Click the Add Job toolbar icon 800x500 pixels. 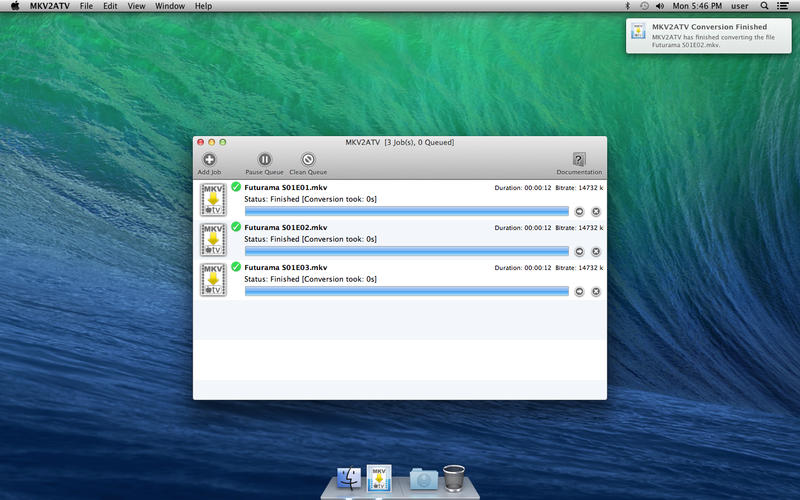209,160
